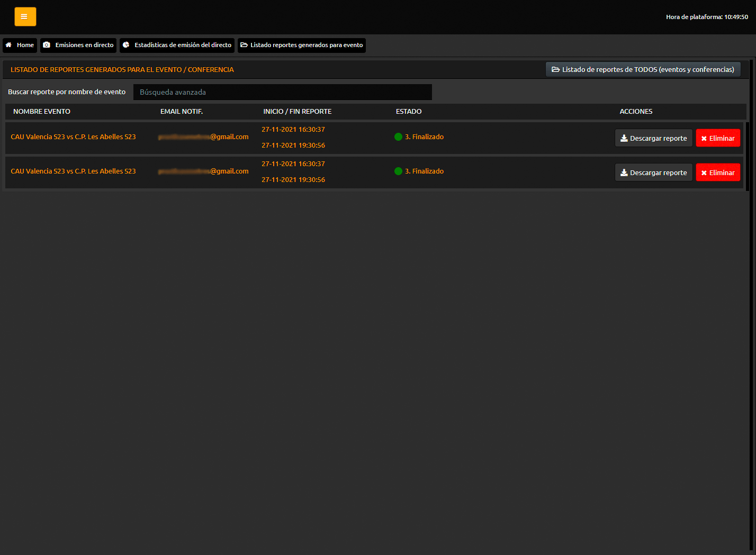Click first row end date 19:30:56
The width and height of the screenshot is (756, 555).
pos(293,145)
